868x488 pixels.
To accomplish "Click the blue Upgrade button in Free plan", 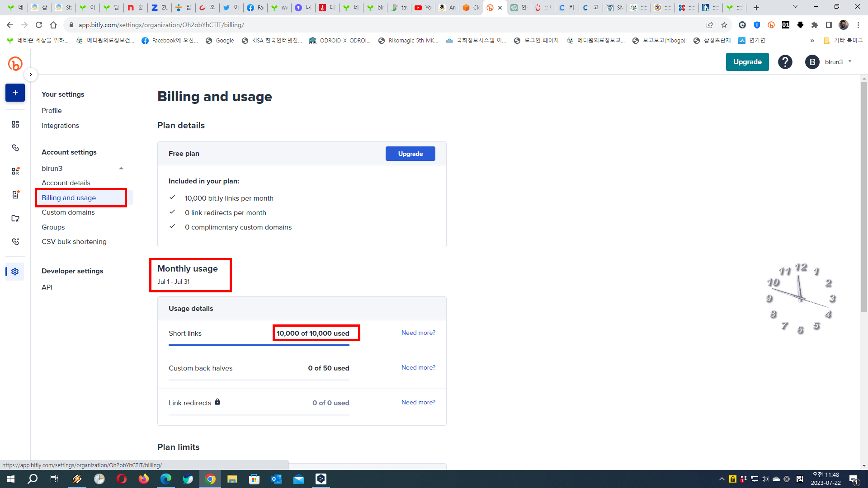I will 410,154.
